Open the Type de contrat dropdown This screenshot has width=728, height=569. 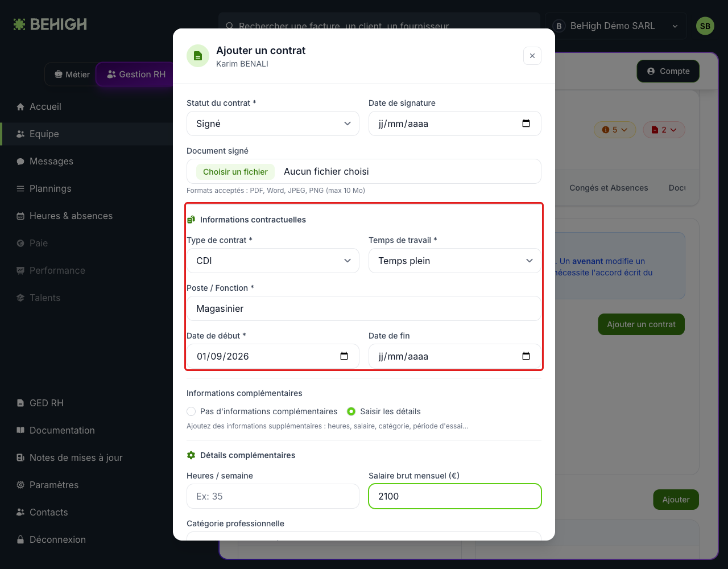[273, 261]
